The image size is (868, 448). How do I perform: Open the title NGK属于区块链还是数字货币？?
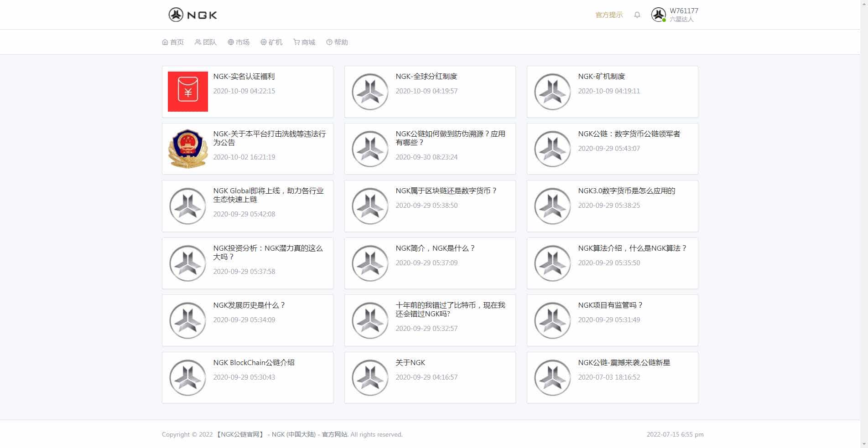point(446,191)
